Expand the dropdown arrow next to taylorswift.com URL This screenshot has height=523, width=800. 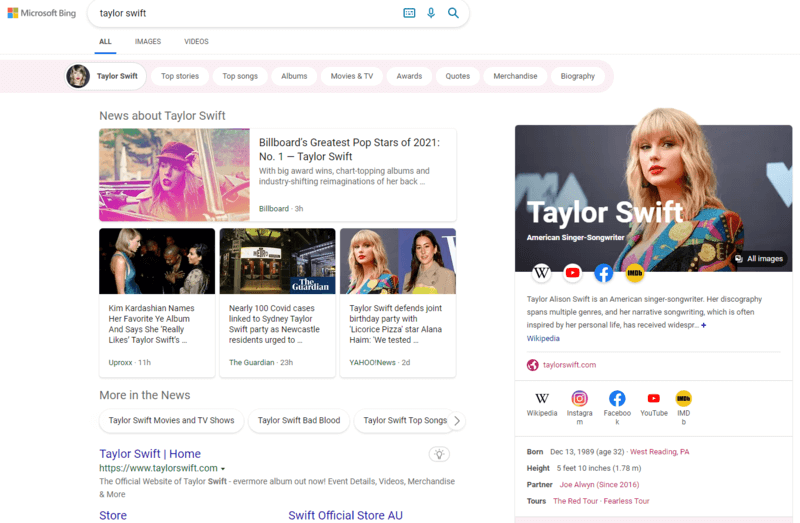click(x=223, y=469)
